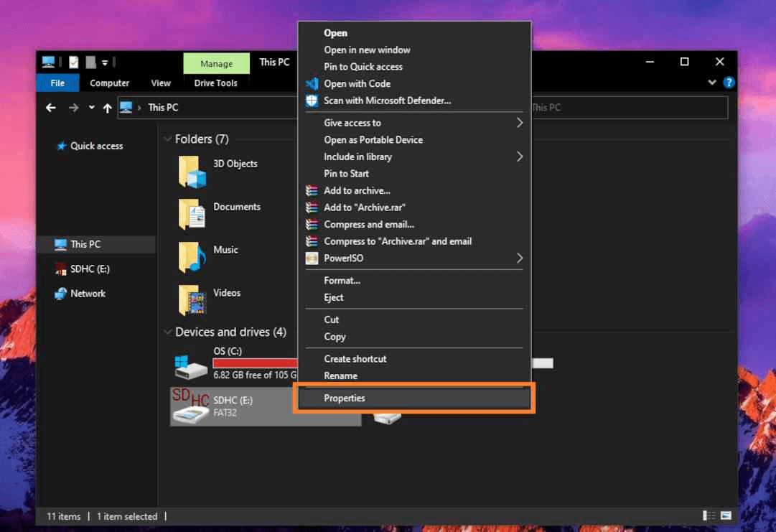This screenshot has width=776, height=532.
Task: Collapse the 'Devices and drives' section
Action: 166,332
